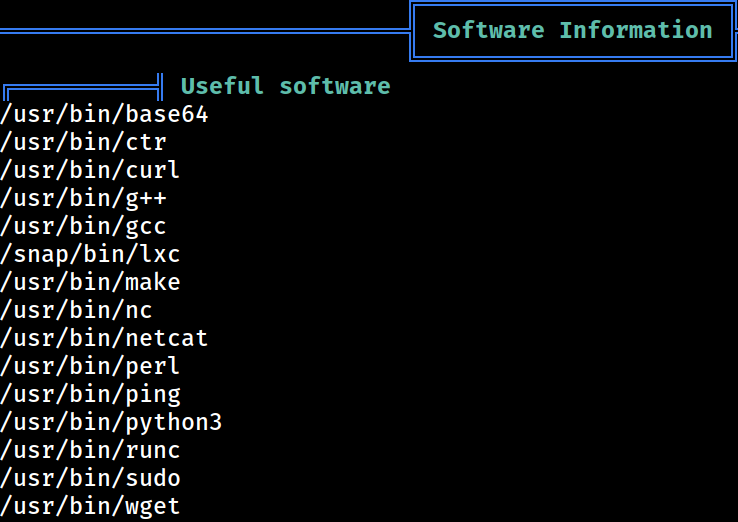Click the blue bracket before Useful software

[x=83, y=87]
